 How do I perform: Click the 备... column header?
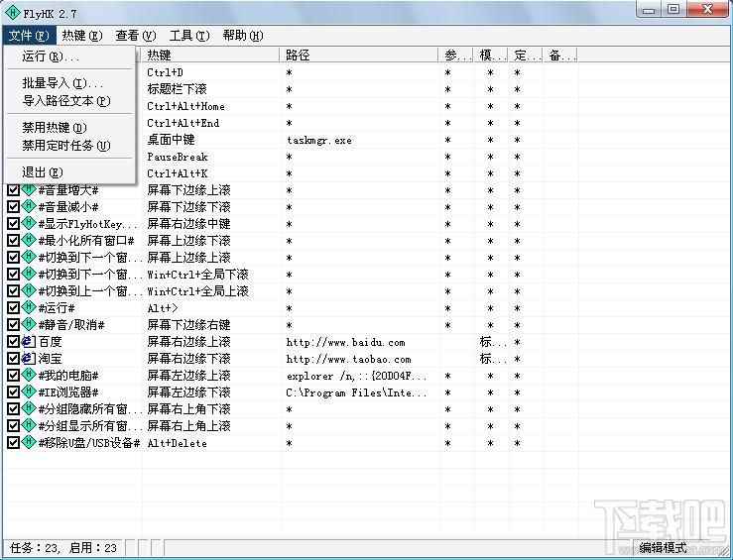560,56
